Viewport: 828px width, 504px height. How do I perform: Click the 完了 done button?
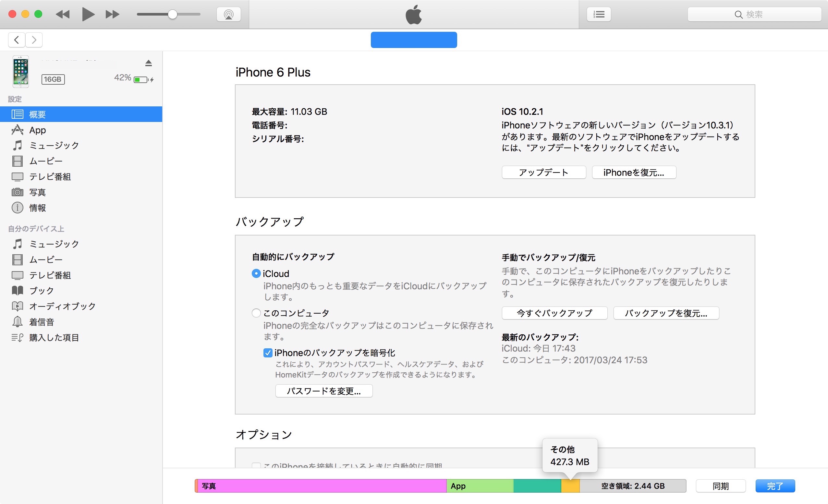tap(775, 486)
